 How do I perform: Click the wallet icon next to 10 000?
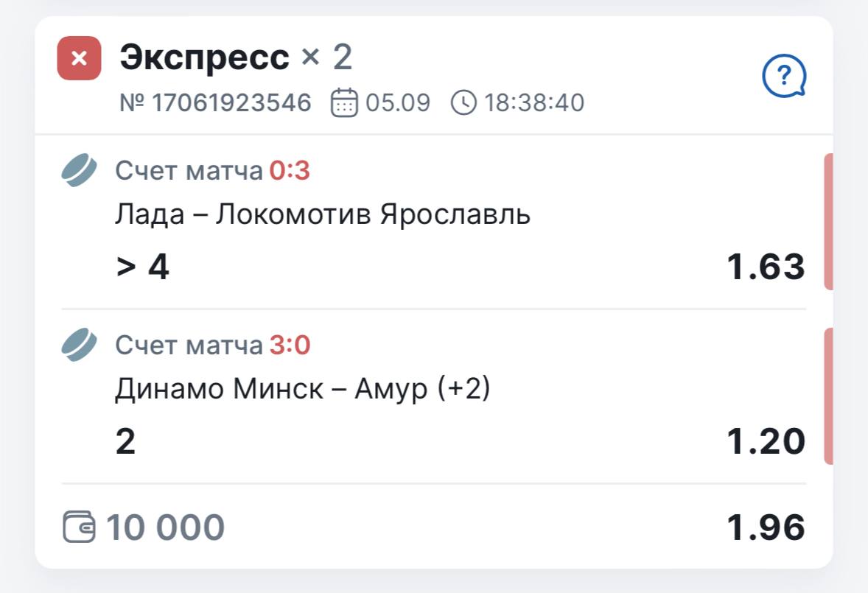[79, 527]
